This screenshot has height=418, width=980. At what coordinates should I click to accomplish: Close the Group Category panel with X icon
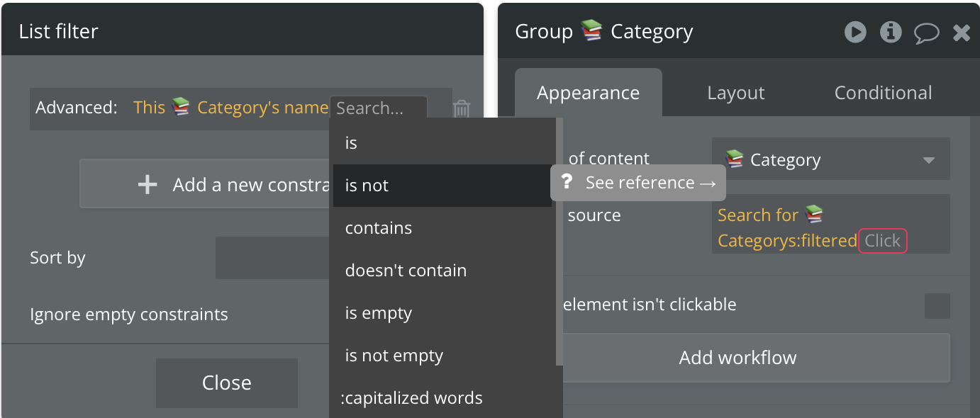[962, 33]
